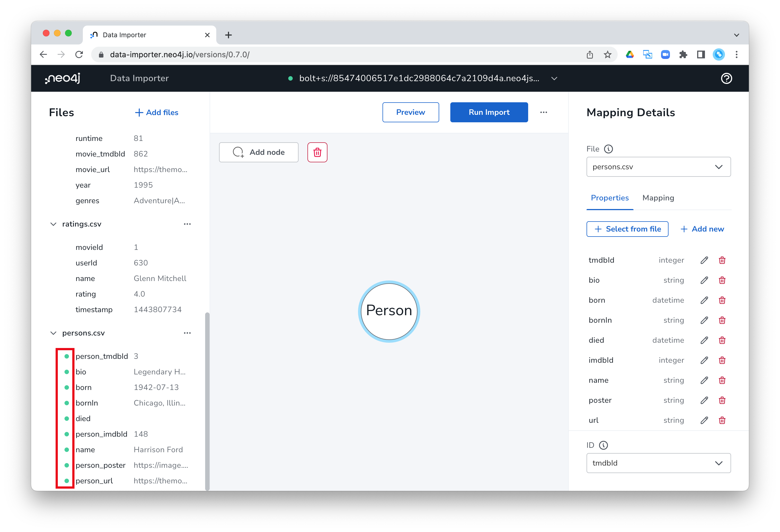Open the ID tmdbId dropdown
780x532 pixels.
pyautogui.click(x=658, y=463)
